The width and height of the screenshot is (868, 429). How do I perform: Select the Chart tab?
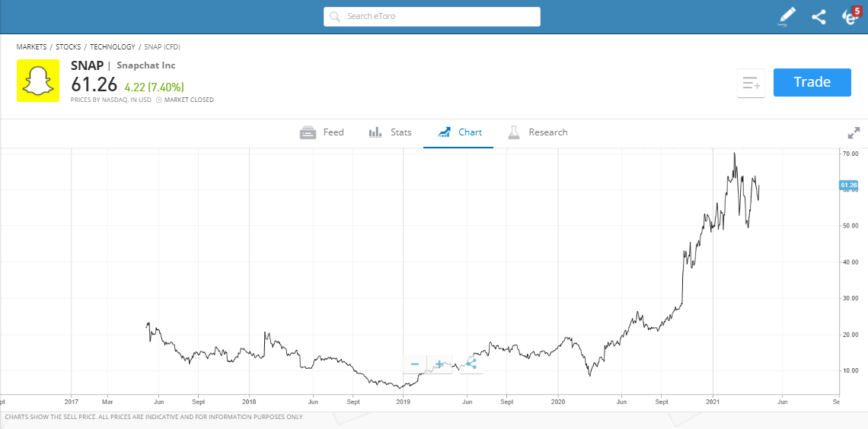pyautogui.click(x=459, y=132)
